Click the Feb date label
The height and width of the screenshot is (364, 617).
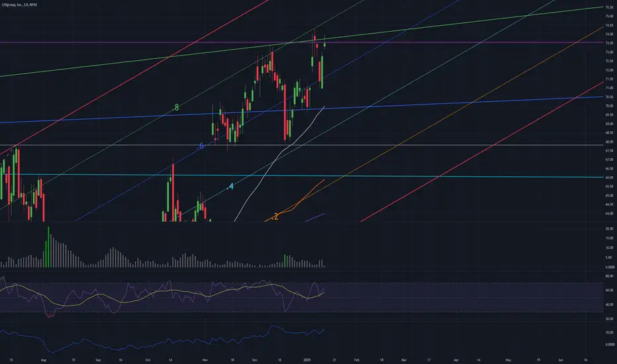click(x=357, y=360)
